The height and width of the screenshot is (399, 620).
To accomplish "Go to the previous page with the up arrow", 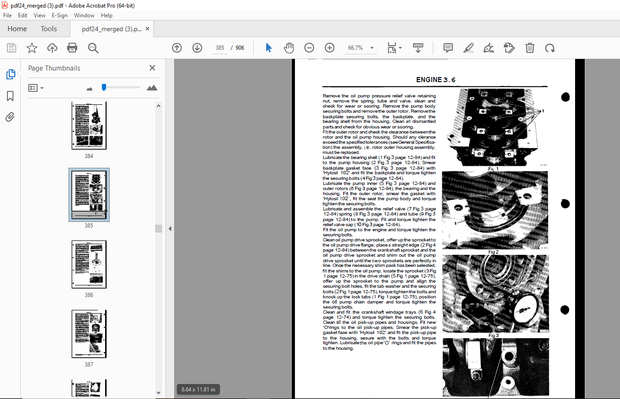I will (x=177, y=48).
